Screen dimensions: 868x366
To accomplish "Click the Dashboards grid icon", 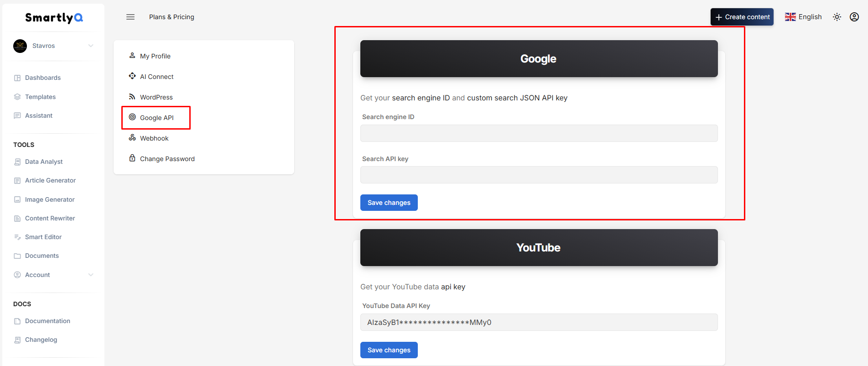I will click(x=17, y=78).
